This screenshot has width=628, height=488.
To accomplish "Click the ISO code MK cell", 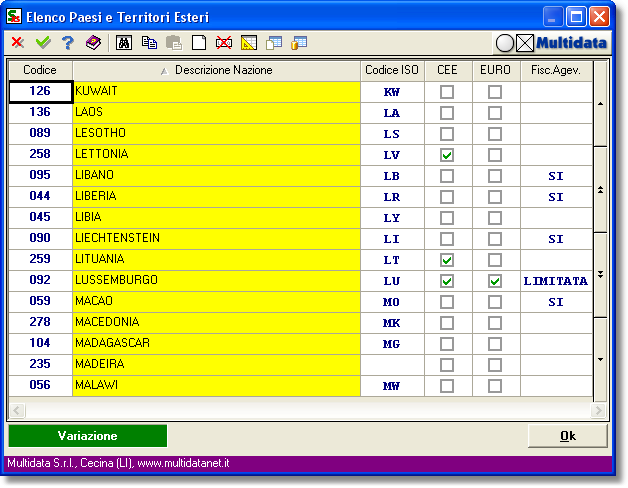I will pyautogui.click(x=392, y=323).
